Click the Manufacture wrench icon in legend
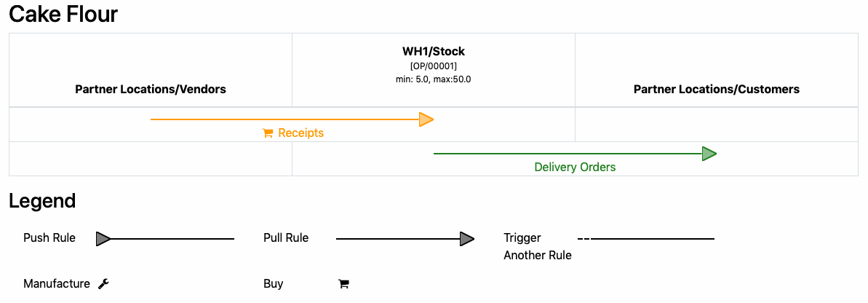The width and height of the screenshot is (868, 303). point(103,283)
